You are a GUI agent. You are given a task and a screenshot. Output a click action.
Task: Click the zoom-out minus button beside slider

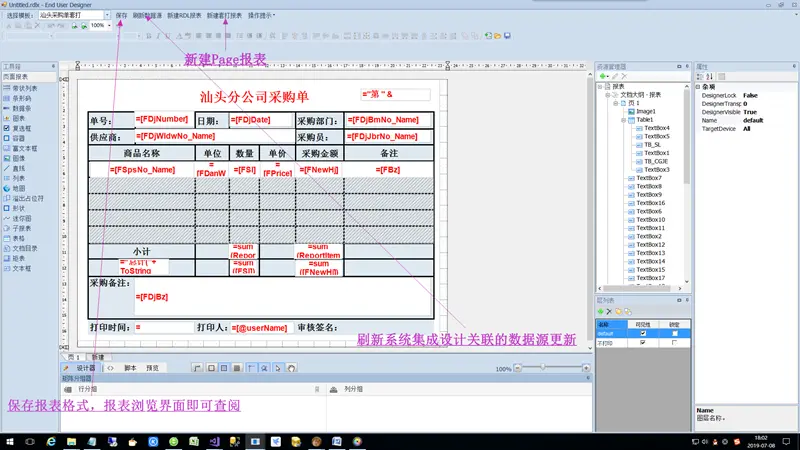click(x=517, y=368)
